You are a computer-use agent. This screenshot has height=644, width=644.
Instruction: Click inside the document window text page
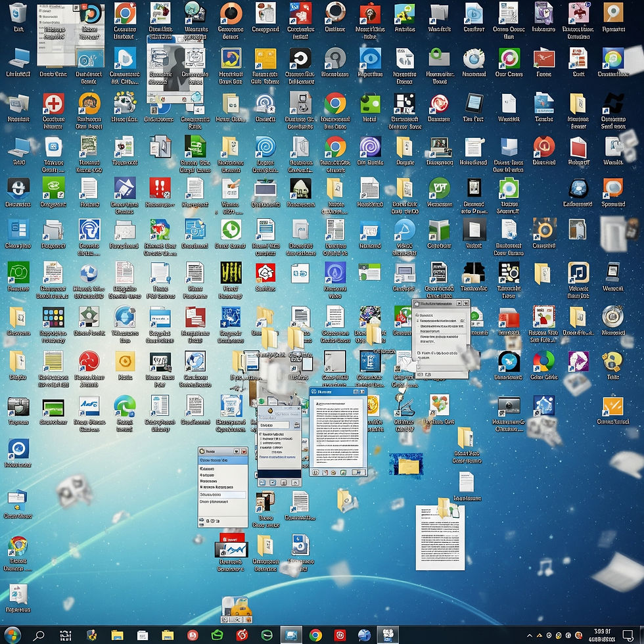click(x=337, y=433)
